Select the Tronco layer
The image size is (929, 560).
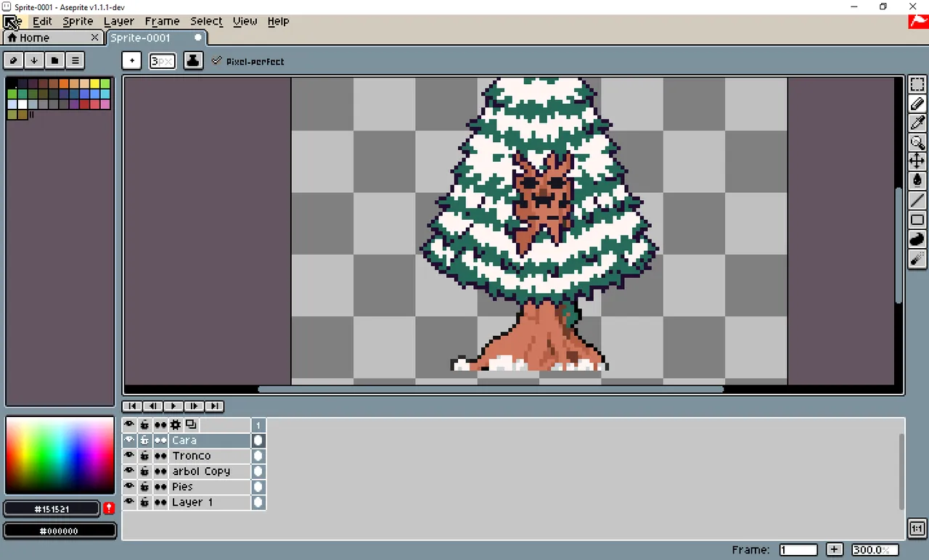210,456
